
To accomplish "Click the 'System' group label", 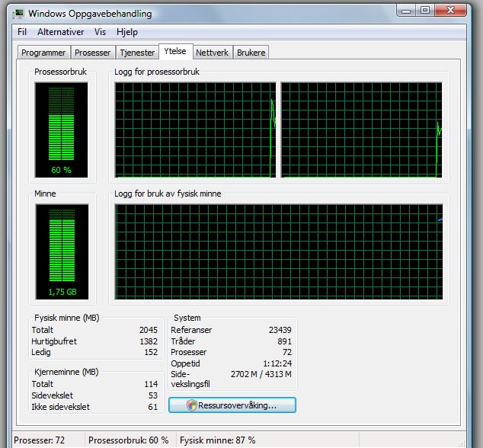I will [187, 318].
